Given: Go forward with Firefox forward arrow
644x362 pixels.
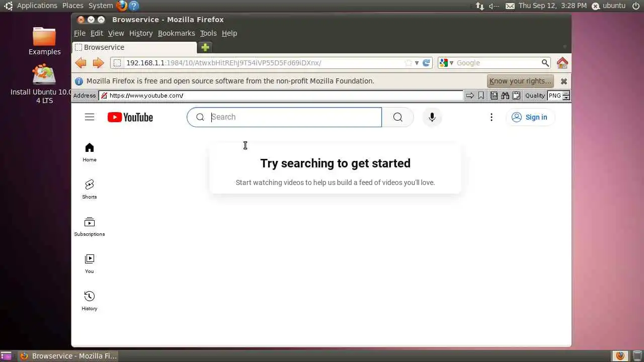Looking at the screenshot, I should (x=98, y=63).
